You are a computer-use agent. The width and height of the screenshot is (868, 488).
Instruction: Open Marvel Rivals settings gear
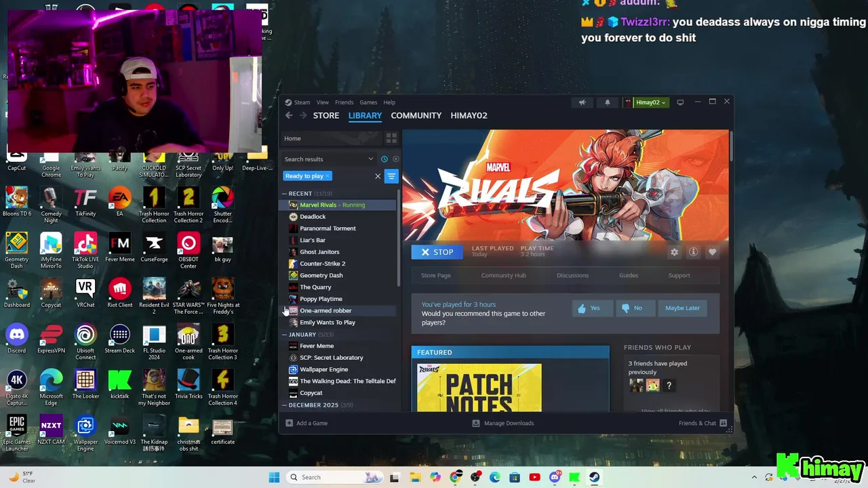[x=674, y=252]
